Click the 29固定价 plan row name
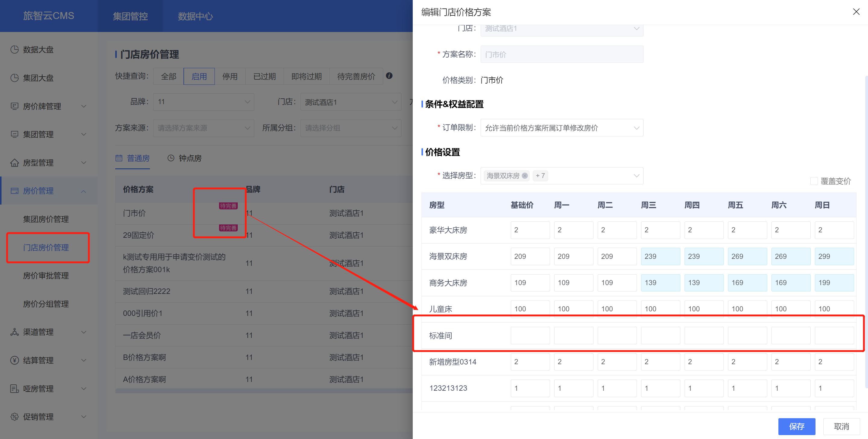Image resolution: width=868 pixels, height=439 pixels. coord(138,235)
